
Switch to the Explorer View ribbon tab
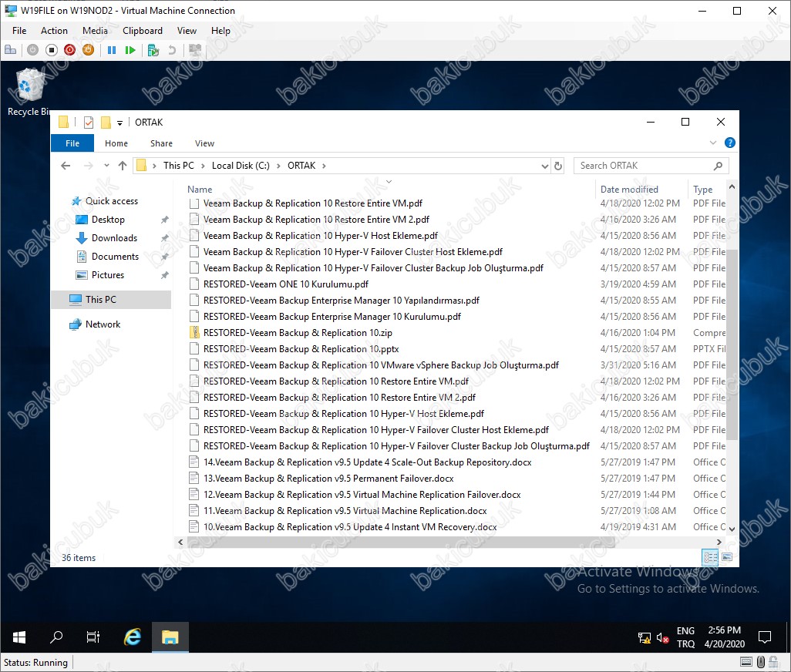(204, 143)
